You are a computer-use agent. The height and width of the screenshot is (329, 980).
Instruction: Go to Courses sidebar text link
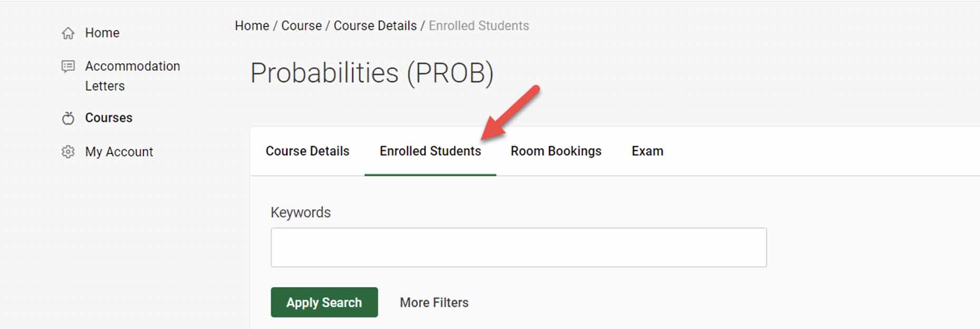pyautogui.click(x=109, y=118)
